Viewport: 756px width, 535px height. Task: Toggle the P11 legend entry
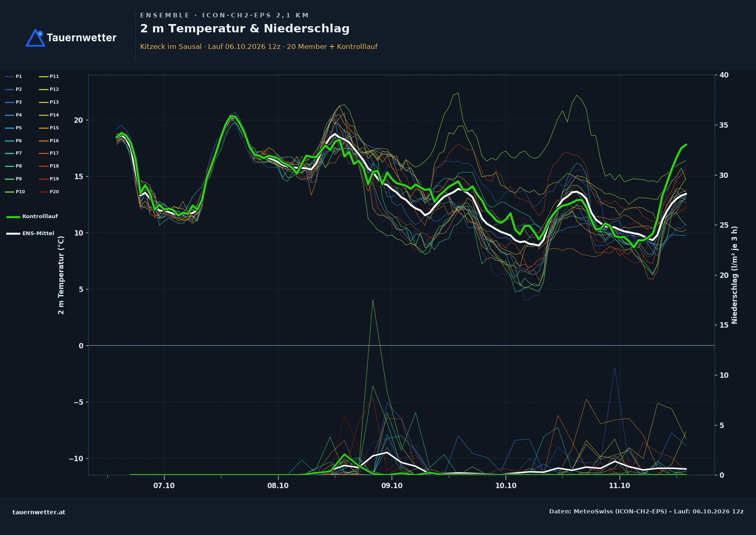pyautogui.click(x=49, y=76)
